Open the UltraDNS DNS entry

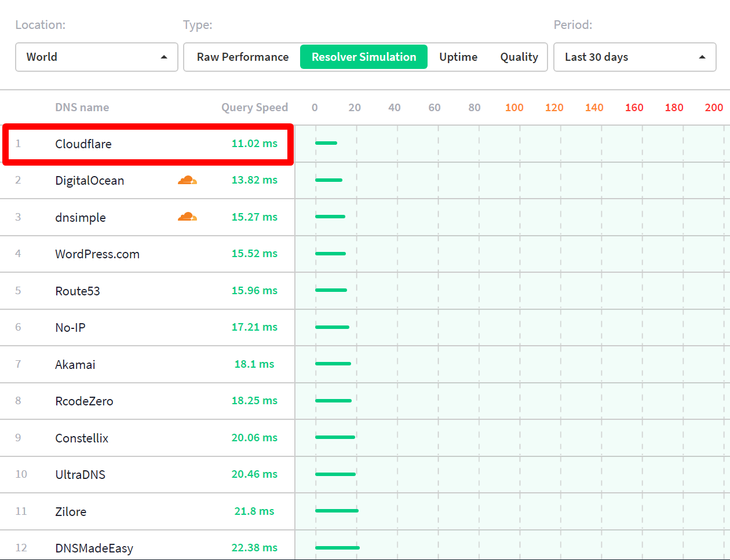[x=81, y=474]
